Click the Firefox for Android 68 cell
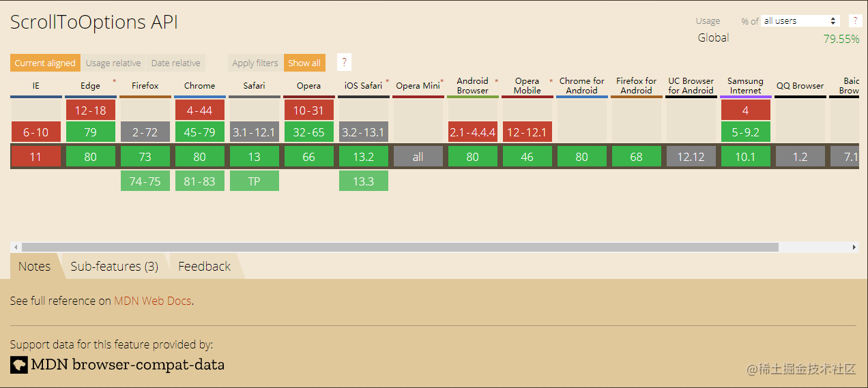This screenshot has width=868, height=388. coord(637,157)
